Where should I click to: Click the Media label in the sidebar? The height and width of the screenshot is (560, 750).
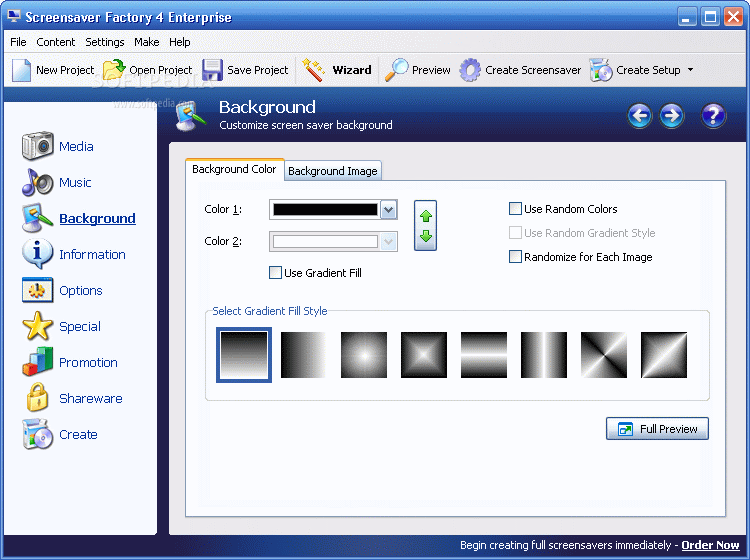pyautogui.click(x=76, y=146)
